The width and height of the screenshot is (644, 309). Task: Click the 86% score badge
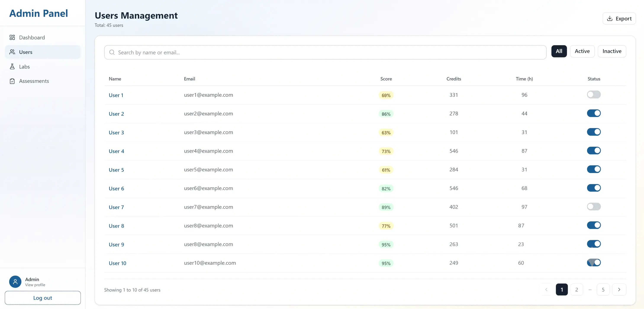[386, 114]
